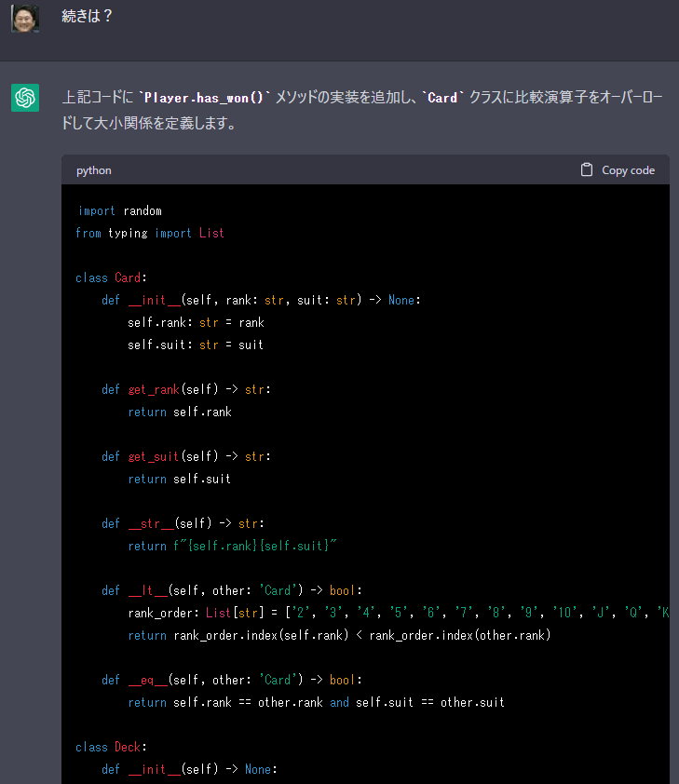Click the return self.rank == other.rank line
This screenshot has width=679, height=784.
tap(317, 702)
